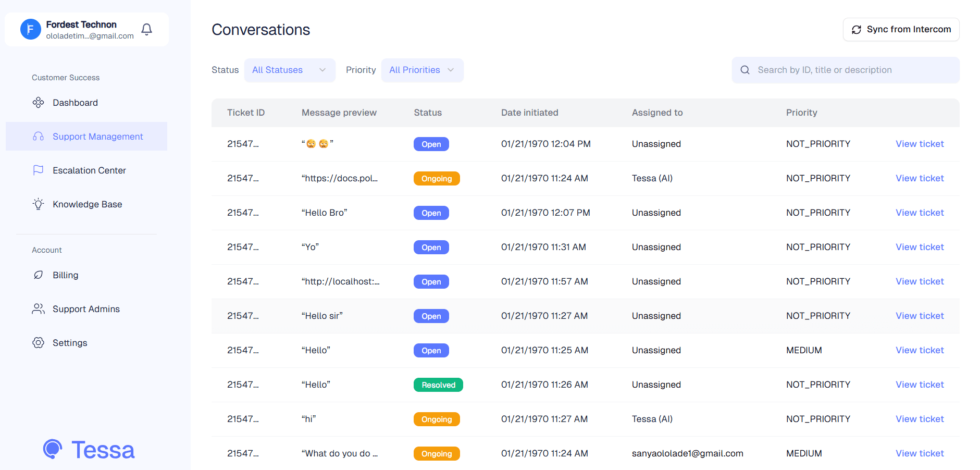Click the Knowledge Base lightbulb icon
The width and height of the screenshot is (980, 470).
(x=38, y=204)
